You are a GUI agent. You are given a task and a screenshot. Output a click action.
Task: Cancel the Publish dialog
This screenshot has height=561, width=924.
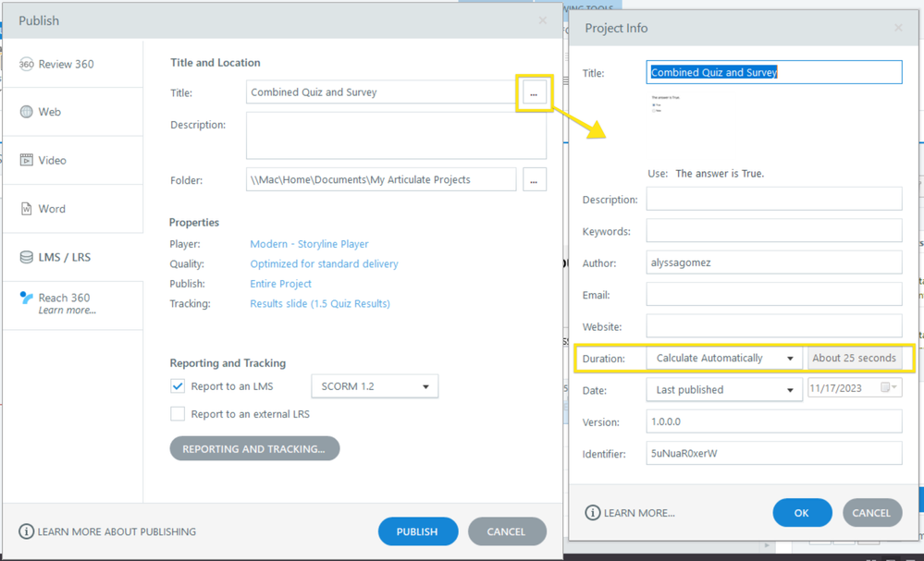pos(507,531)
